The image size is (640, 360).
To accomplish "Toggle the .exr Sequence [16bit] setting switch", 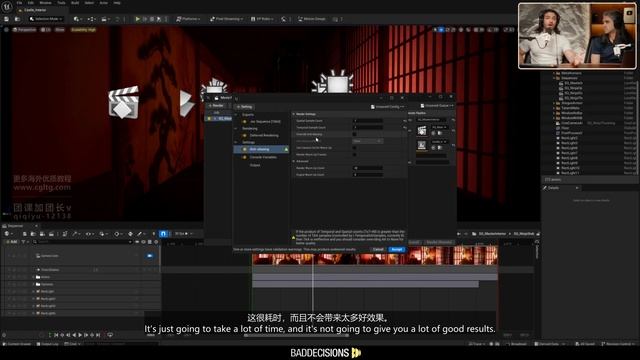I will pyautogui.click(x=244, y=122).
